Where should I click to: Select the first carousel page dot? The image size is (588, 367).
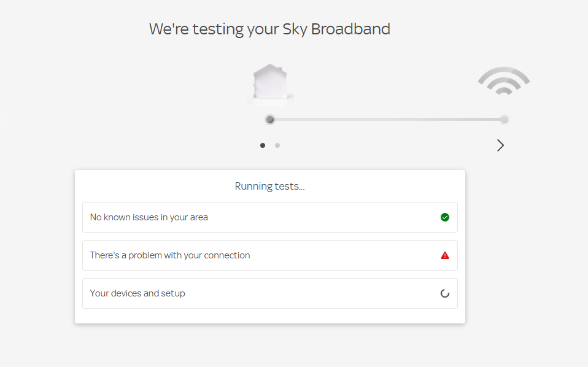click(263, 145)
